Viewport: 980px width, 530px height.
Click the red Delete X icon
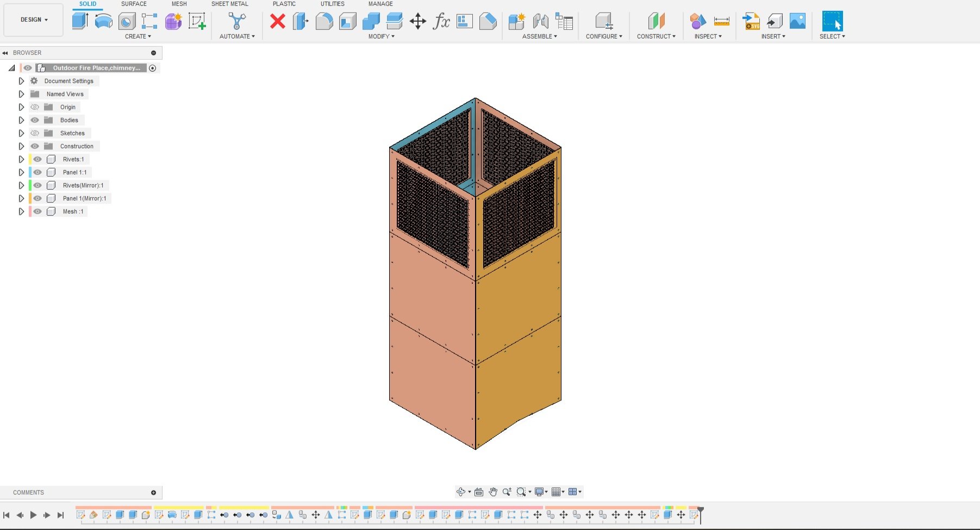click(x=278, y=21)
